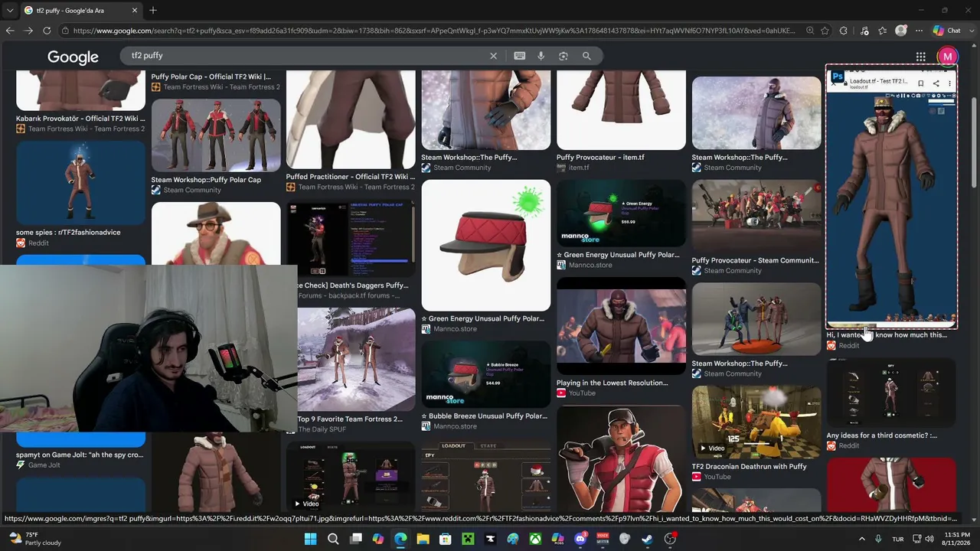980x551 pixels.
Task: Open 'Green Energy Unusual Puffy Polar' red cap thumbnail
Action: coord(485,245)
